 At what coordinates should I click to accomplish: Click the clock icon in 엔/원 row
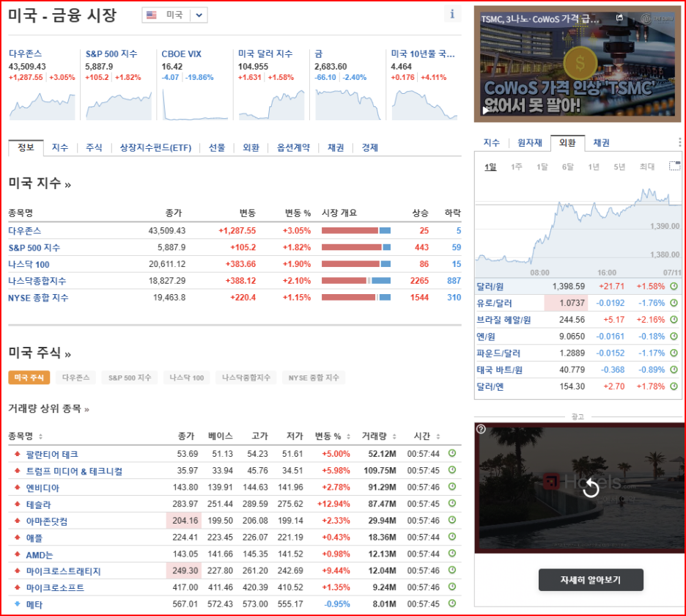(674, 336)
